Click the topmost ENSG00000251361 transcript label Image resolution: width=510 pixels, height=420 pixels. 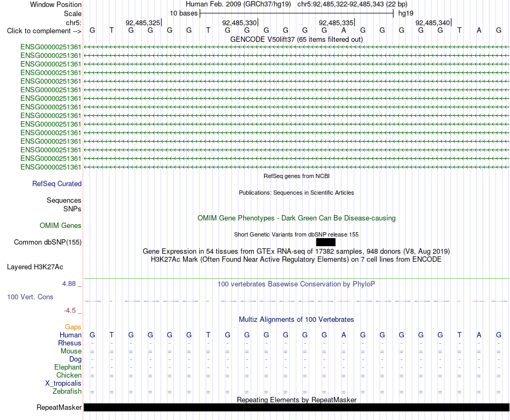pyautogui.click(x=50, y=47)
